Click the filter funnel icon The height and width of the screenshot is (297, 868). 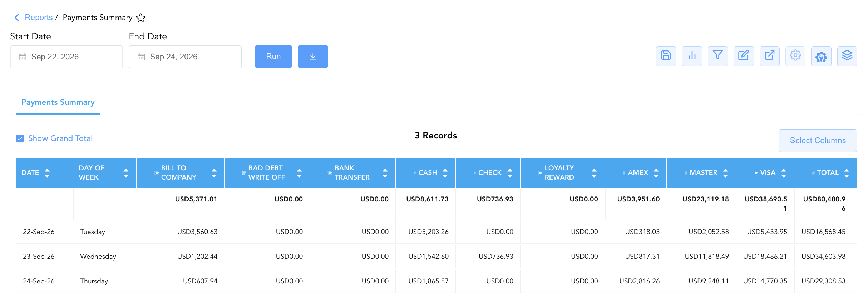click(x=717, y=56)
